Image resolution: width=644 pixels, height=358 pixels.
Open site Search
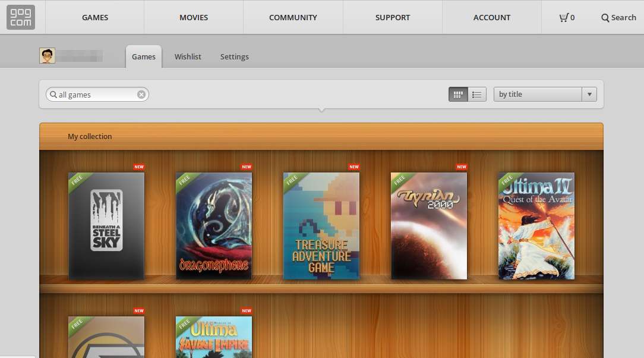(618, 18)
